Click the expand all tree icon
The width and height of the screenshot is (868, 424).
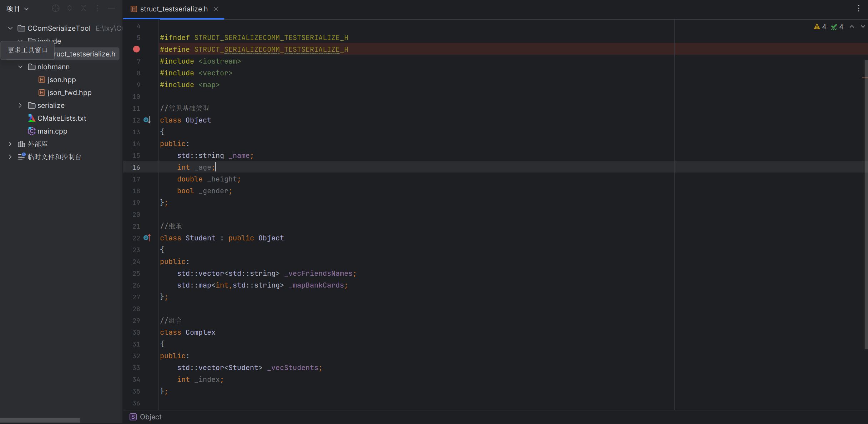(70, 8)
